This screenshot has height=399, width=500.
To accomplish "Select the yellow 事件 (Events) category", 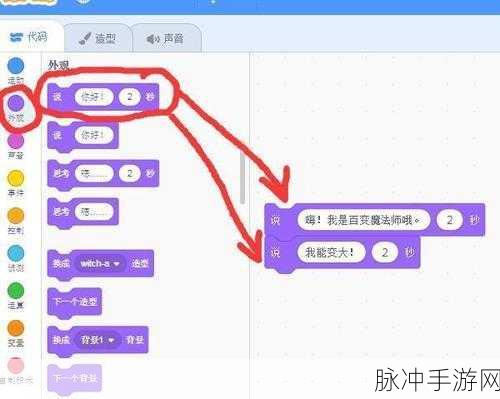I will (x=16, y=184).
